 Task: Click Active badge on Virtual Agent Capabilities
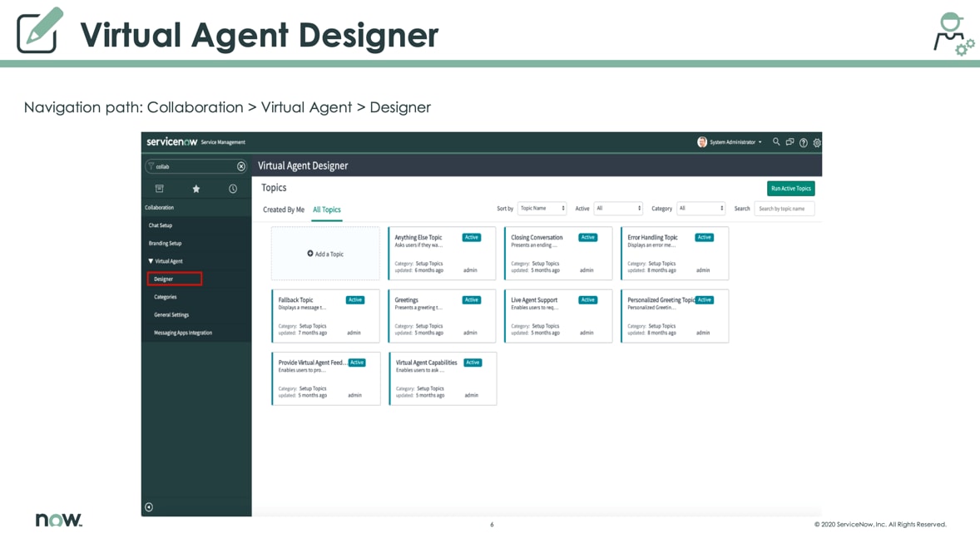pos(473,363)
